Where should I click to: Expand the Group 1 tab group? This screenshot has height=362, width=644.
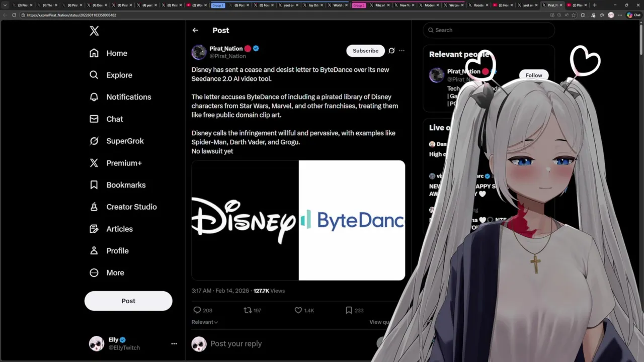tap(218, 5)
